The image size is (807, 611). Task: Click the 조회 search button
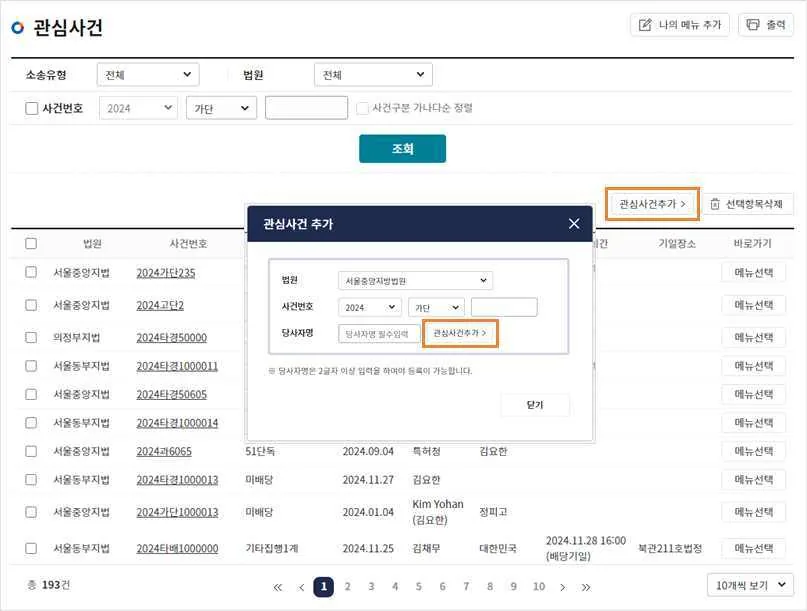402,149
